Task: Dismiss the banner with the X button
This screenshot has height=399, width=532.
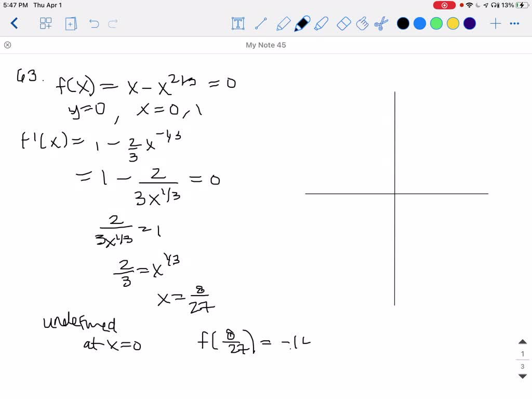Action: point(7,45)
